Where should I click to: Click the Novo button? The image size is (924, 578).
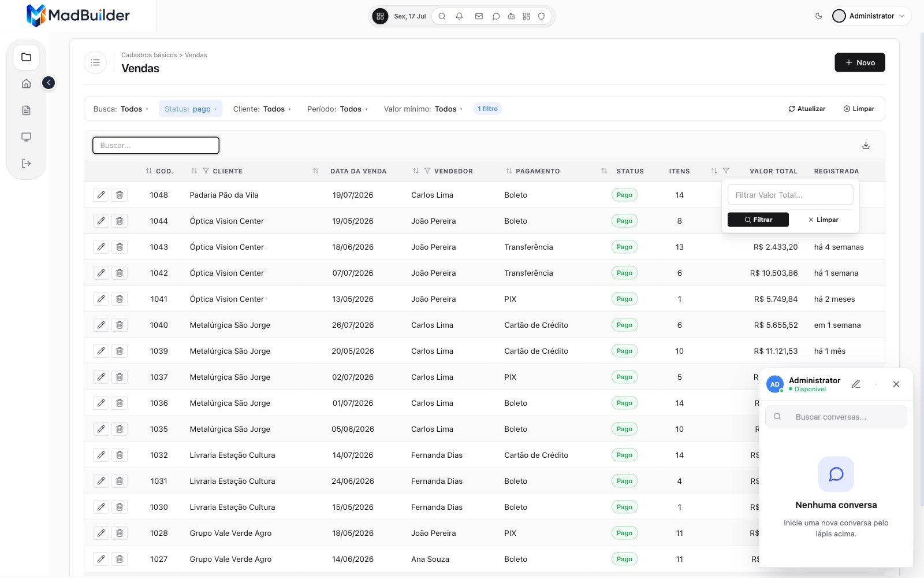pos(859,62)
